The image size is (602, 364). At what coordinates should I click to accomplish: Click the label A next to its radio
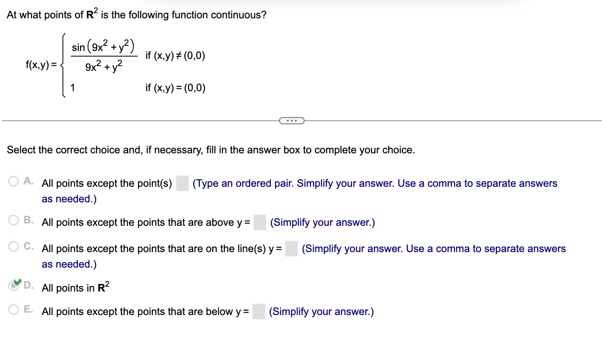click(28, 180)
